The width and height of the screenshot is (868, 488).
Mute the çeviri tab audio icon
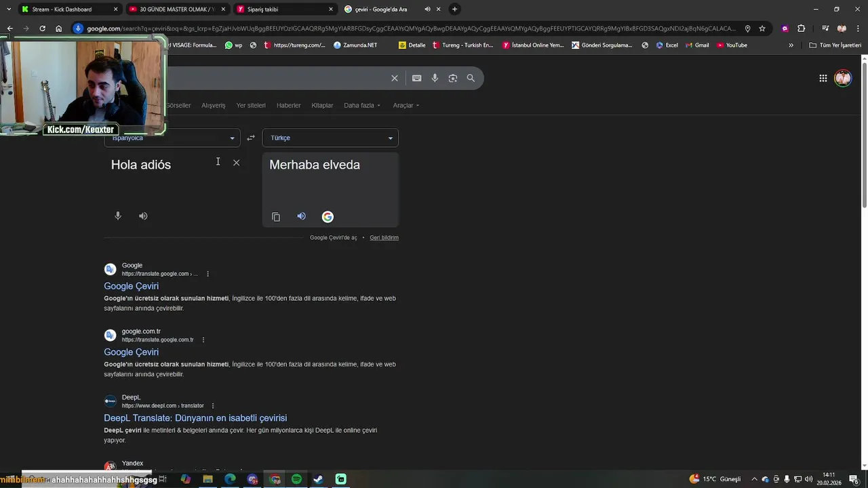[427, 9]
